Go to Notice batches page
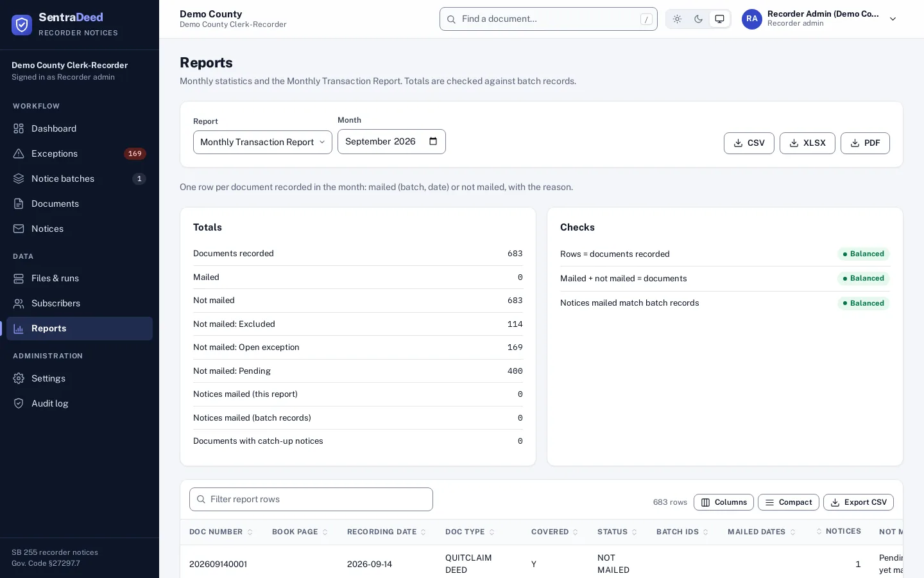Screen dimensions: 924x578 click(80, 179)
